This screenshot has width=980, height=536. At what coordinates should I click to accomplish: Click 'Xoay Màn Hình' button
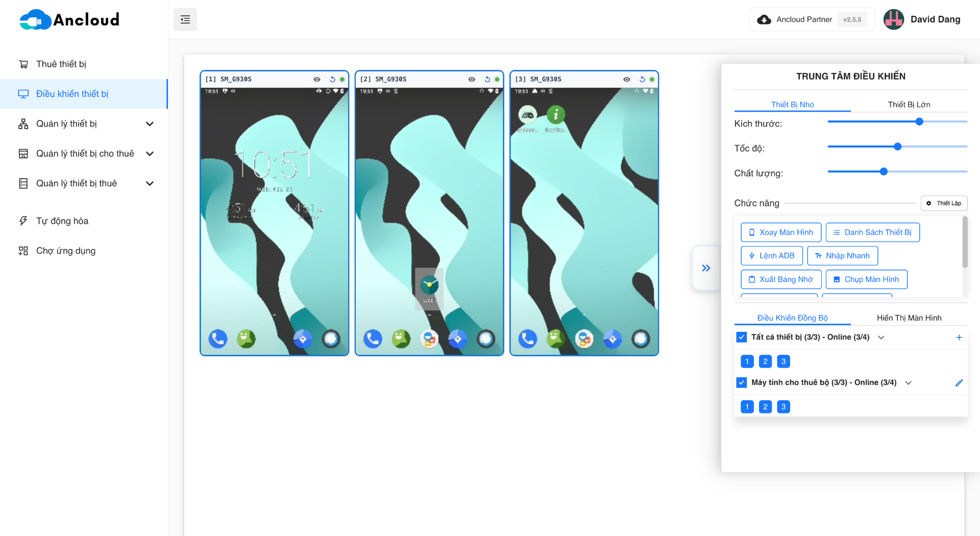point(780,232)
